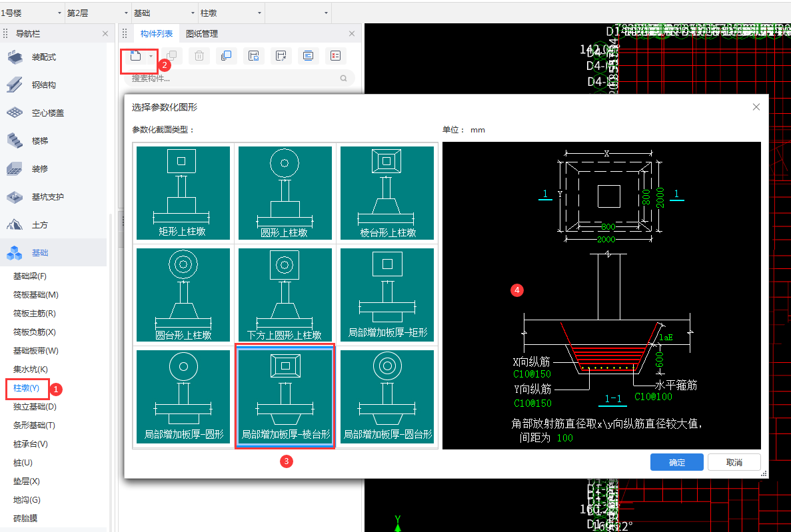
Task: Open the 1号楼 building dropdown
Action: pyautogui.click(x=31, y=13)
